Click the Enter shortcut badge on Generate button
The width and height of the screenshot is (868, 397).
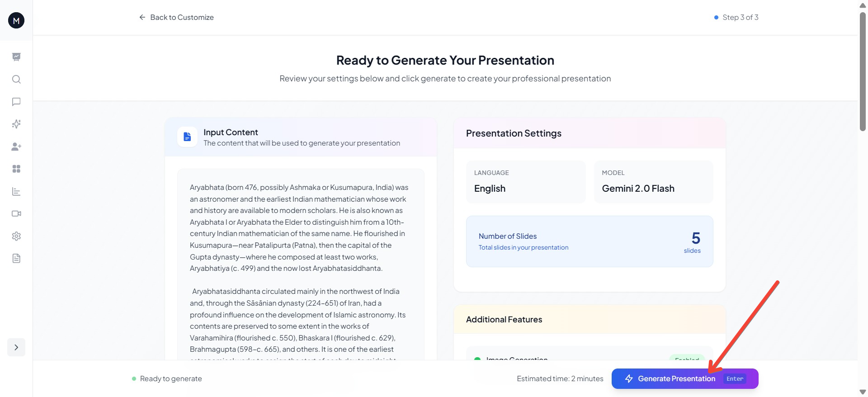click(x=735, y=379)
